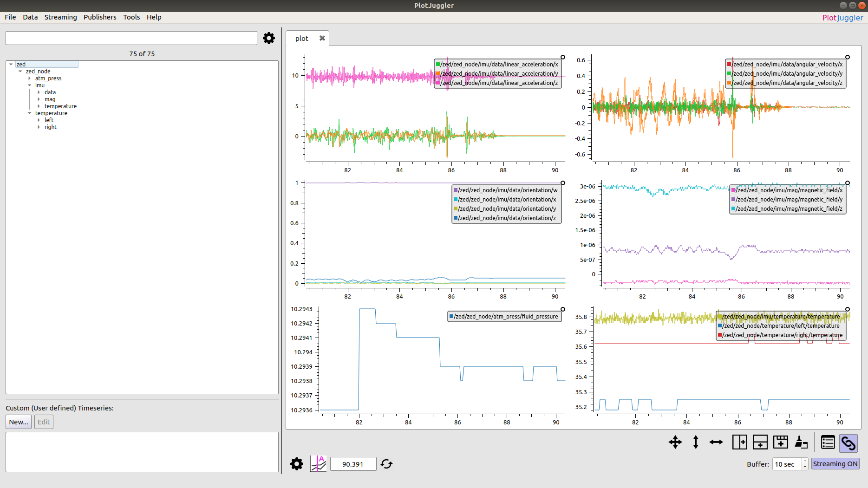Collapse the imu tree node
The height and width of the screenshot is (488, 868).
pos(30,85)
